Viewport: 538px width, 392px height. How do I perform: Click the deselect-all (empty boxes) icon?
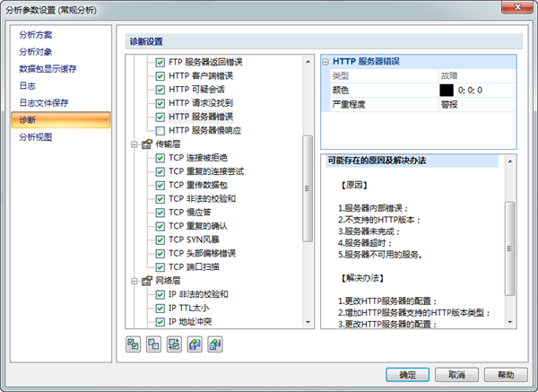pyautogui.click(x=153, y=344)
